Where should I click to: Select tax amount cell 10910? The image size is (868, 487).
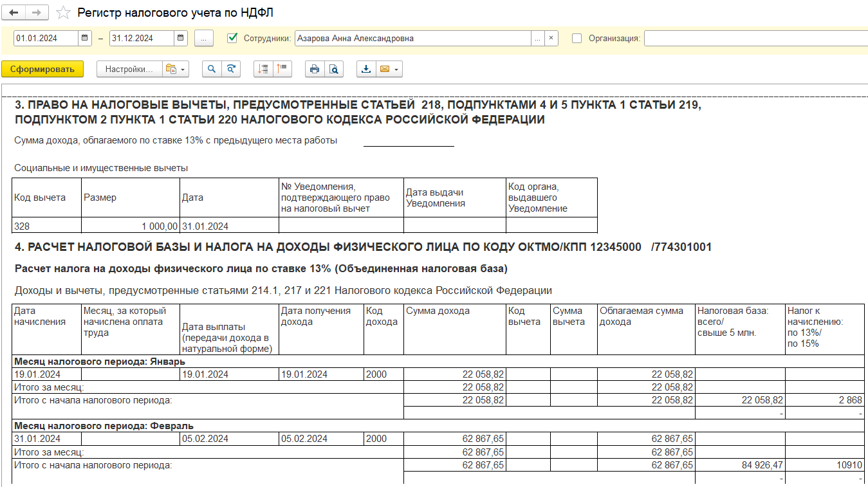point(824,464)
